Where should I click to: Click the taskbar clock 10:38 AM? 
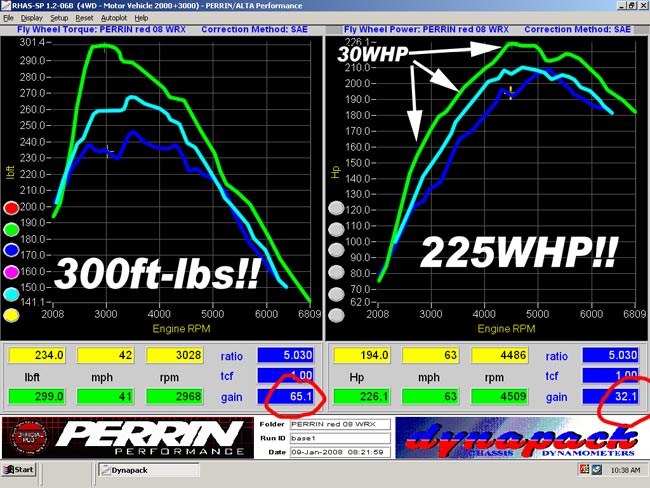pyautogui.click(x=625, y=470)
